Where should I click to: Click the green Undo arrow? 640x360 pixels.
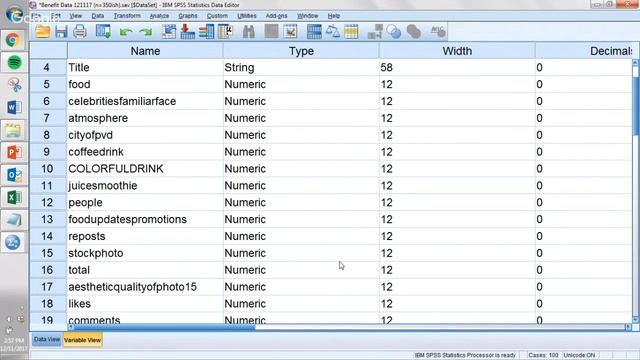click(126, 32)
